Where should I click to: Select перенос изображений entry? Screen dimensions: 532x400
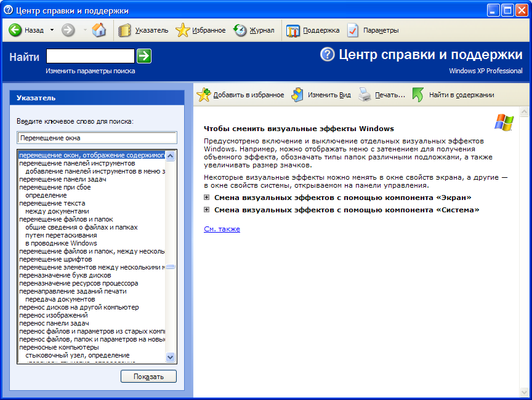(x=54, y=315)
